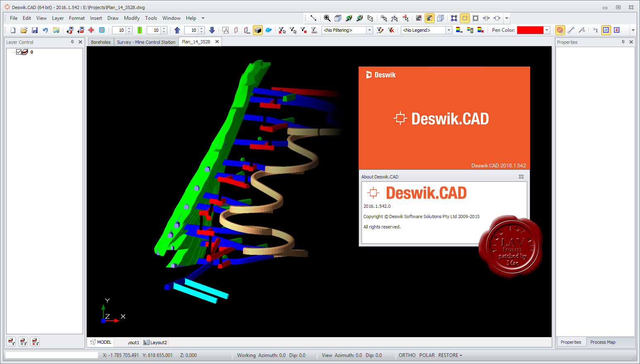Decrease the third stepper value of 10
The width and height of the screenshot is (640, 364).
pos(202,32)
